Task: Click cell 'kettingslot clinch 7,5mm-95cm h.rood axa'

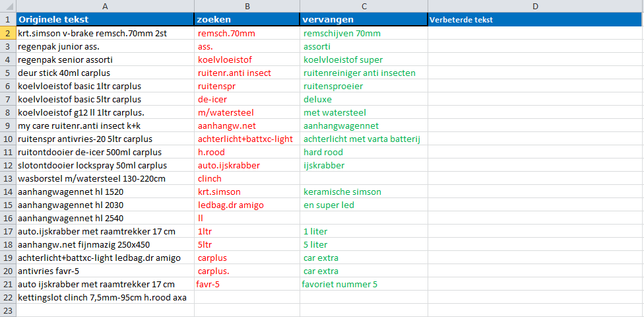Action: tap(105, 297)
